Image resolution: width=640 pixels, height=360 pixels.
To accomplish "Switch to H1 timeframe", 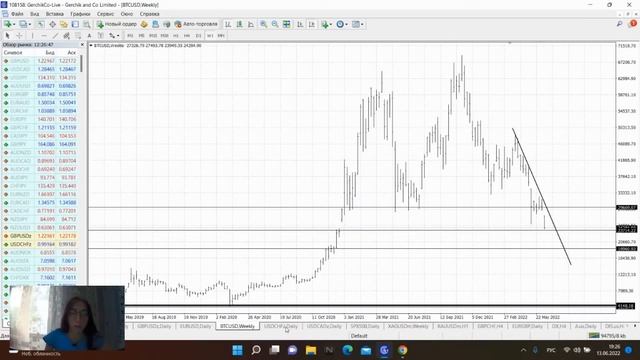I will click(x=176, y=36).
